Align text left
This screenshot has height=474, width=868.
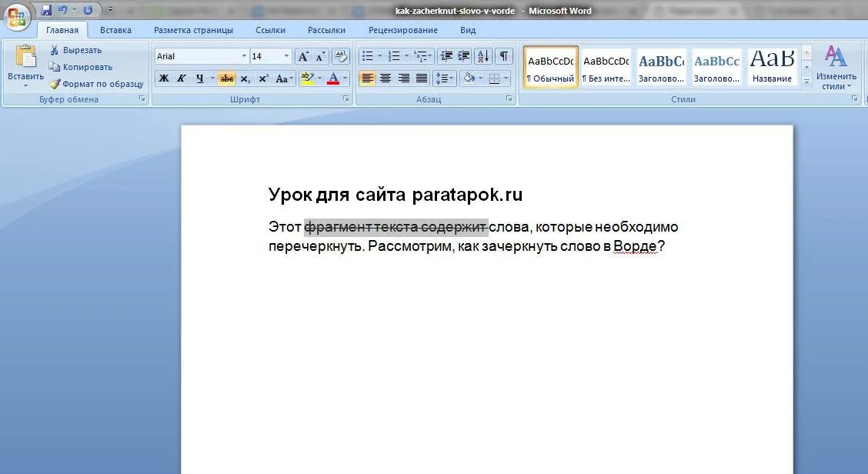368,78
